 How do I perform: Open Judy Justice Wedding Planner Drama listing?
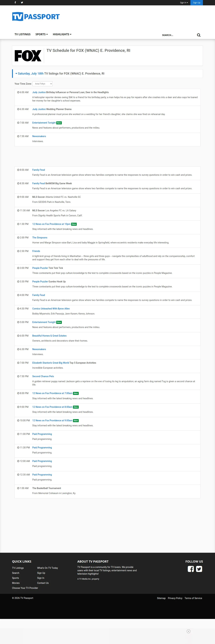click(x=39, y=109)
